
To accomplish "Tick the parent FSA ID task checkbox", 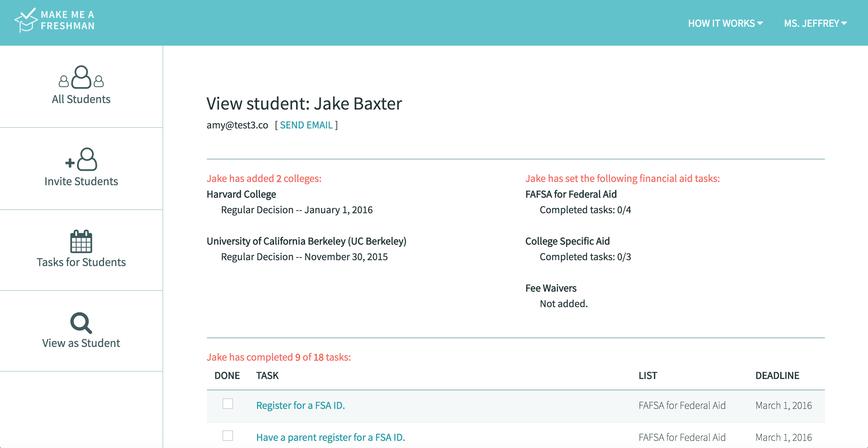I will click(228, 436).
